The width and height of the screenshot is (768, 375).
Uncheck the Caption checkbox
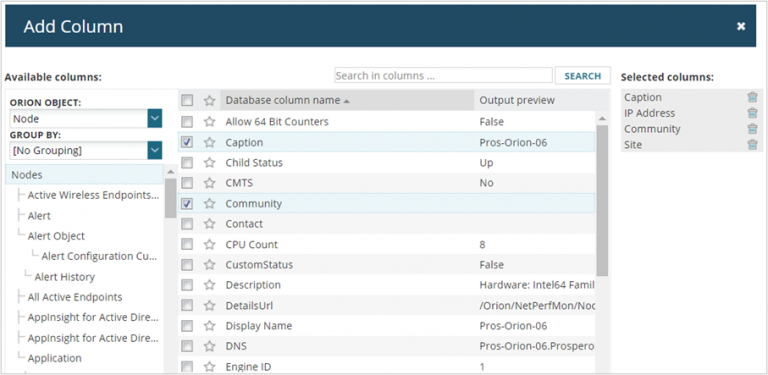tap(187, 142)
